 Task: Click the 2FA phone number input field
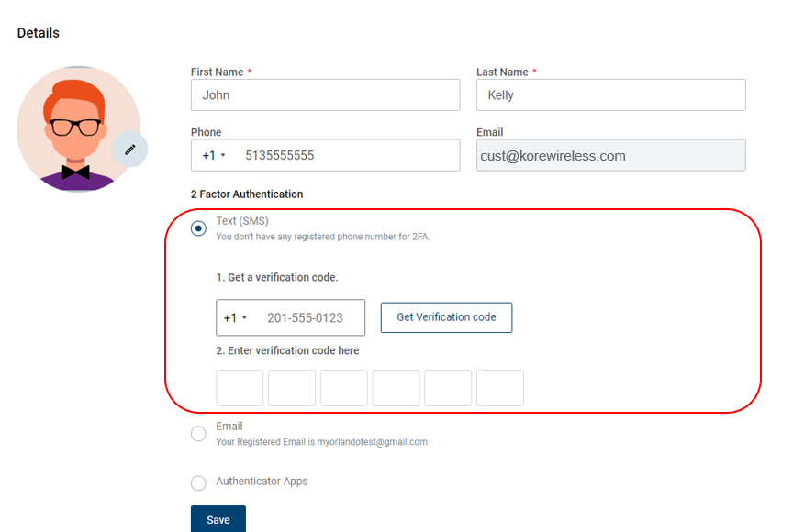pos(310,318)
